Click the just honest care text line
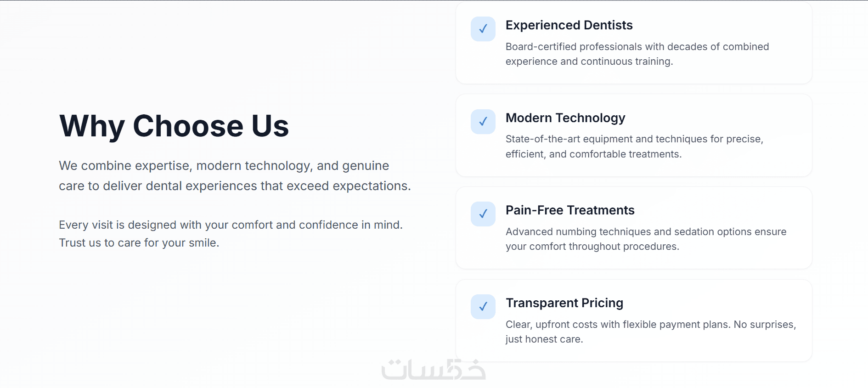The height and width of the screenshot is (388, 868). coord(544,339)
